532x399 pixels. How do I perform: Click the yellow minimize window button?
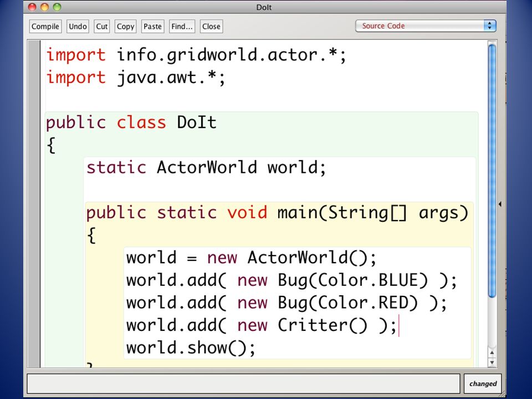[44, 7]
